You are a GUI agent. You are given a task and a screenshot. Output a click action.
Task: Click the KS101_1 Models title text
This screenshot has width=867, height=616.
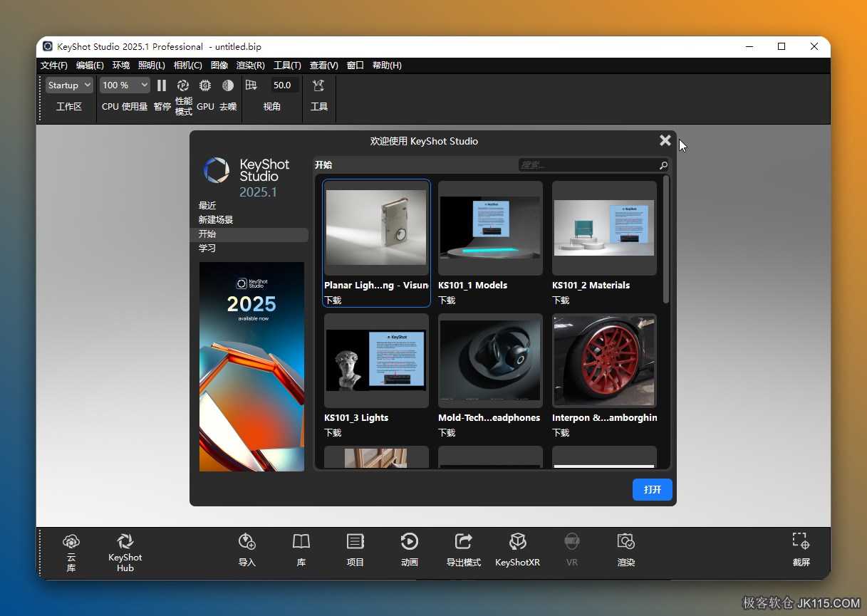point(473,285)
